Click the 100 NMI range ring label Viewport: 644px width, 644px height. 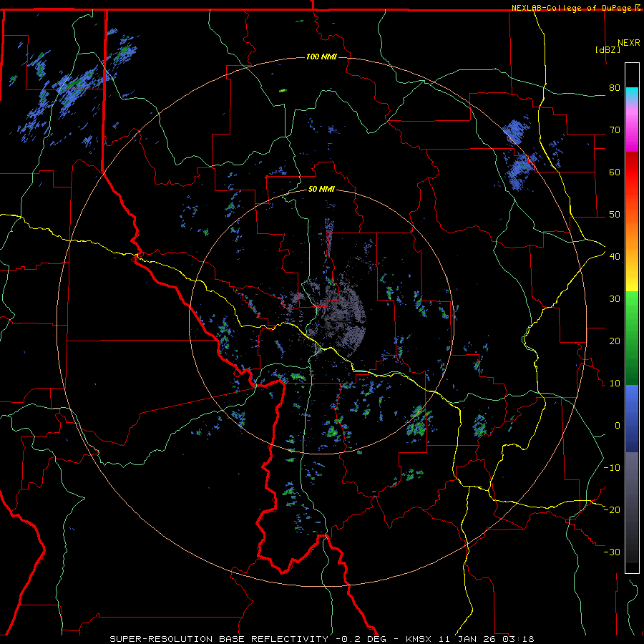pos(321,57)
